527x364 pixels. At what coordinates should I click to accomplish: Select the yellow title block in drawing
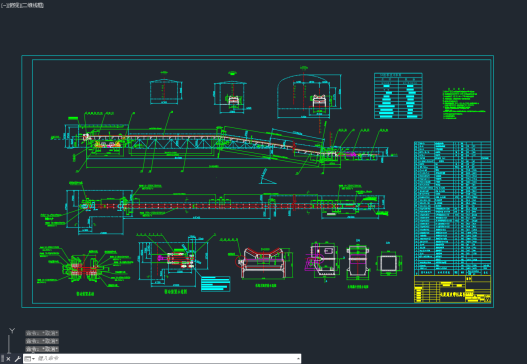(452, 289)
